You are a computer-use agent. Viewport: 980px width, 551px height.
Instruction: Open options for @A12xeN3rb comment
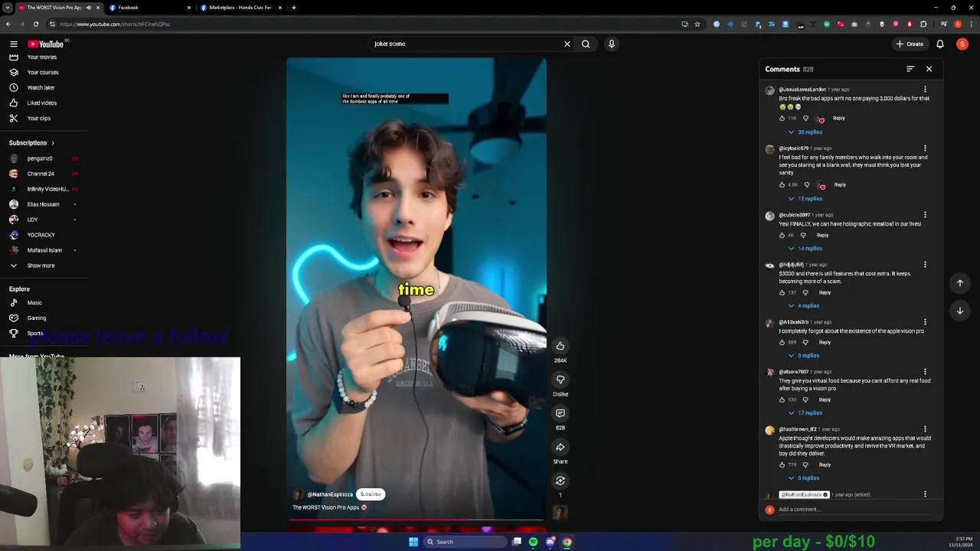pos(925,322)
